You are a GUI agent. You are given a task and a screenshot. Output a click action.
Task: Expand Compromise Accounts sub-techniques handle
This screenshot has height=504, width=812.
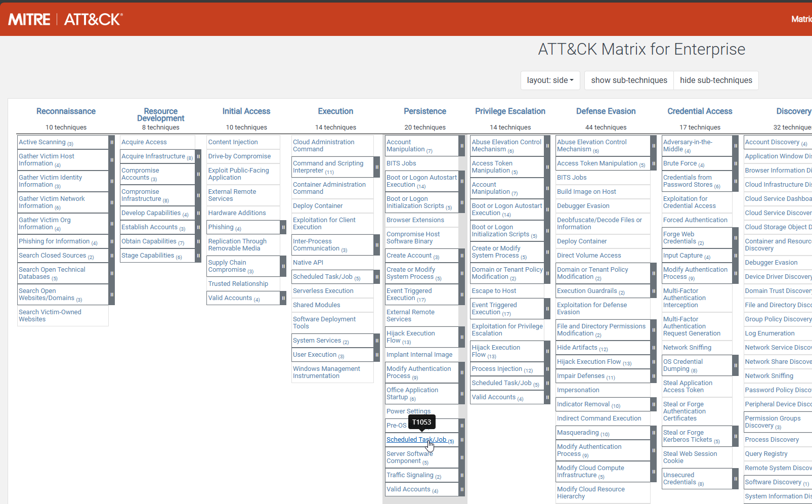198,174
